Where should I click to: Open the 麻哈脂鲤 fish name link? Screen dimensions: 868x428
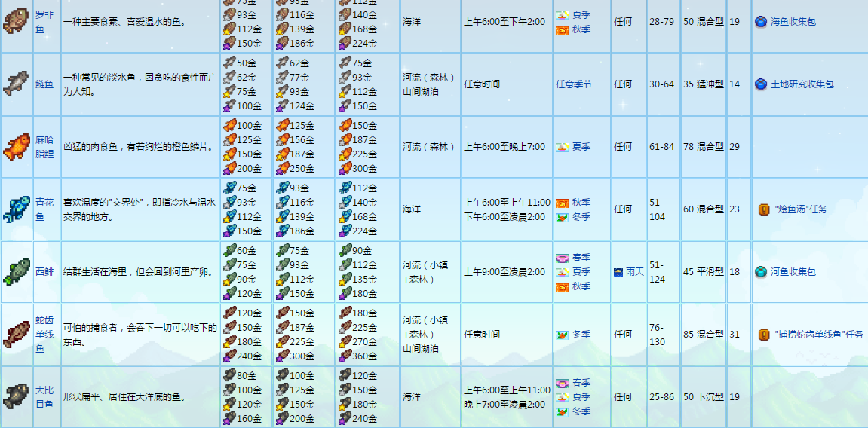tap(44, 146)
